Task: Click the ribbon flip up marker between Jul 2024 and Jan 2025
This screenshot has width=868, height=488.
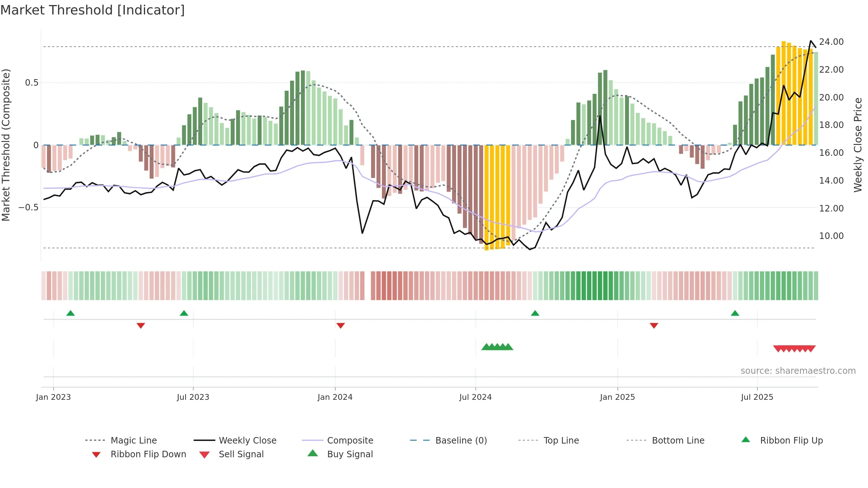Action: coord(535,313)
